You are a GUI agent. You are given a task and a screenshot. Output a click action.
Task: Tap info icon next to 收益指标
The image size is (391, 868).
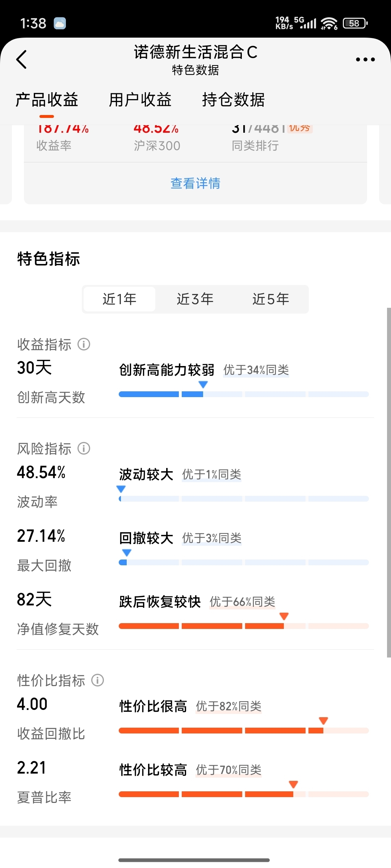(x=84, y=344)
